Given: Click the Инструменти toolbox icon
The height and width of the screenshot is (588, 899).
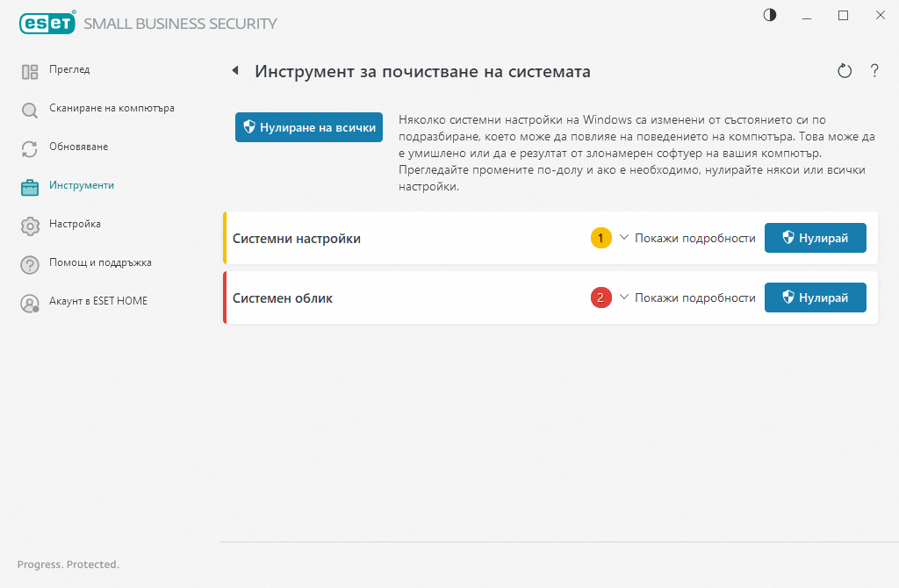Looking at the screenshot, I should pos(29,186).
